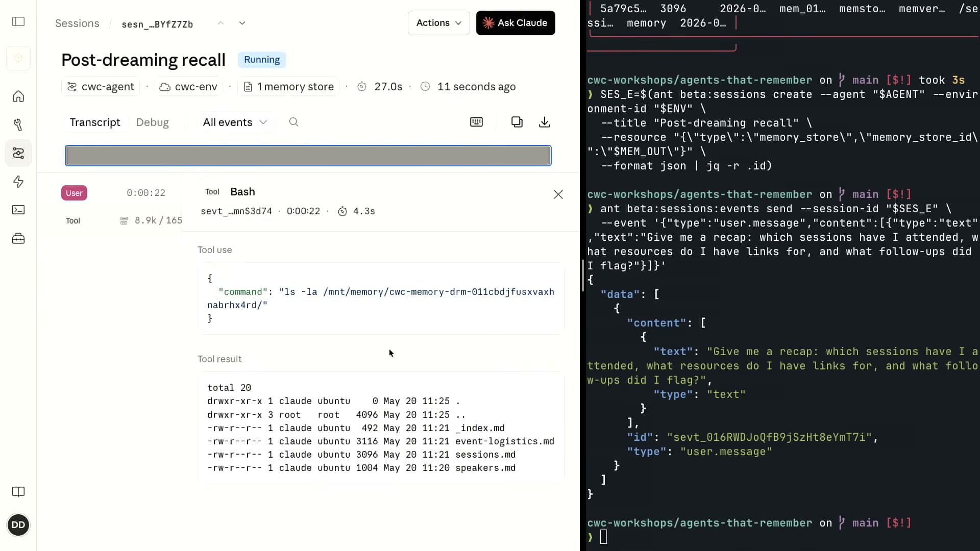Click the duration timer icon next to 4.3s
980x551 pixels.
[x=342, y=211]
